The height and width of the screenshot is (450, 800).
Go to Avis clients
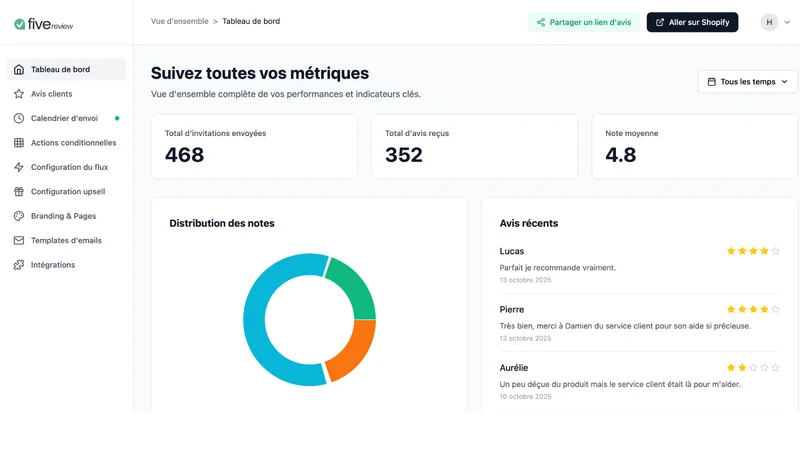pos(66,94)
